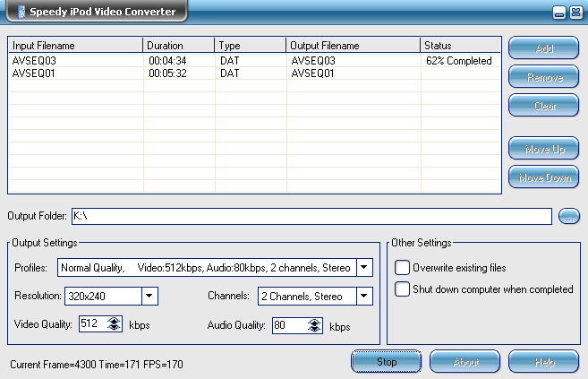Viewport: 588px width, 379px height.
Task: Open the Channels dropdown menu
Action: (363, 296)
